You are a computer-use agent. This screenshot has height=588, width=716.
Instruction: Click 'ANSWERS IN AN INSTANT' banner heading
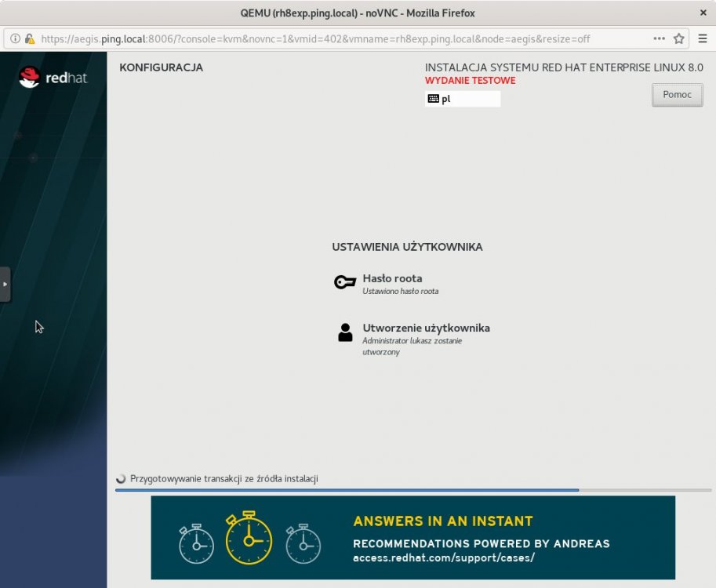point(443,521)
